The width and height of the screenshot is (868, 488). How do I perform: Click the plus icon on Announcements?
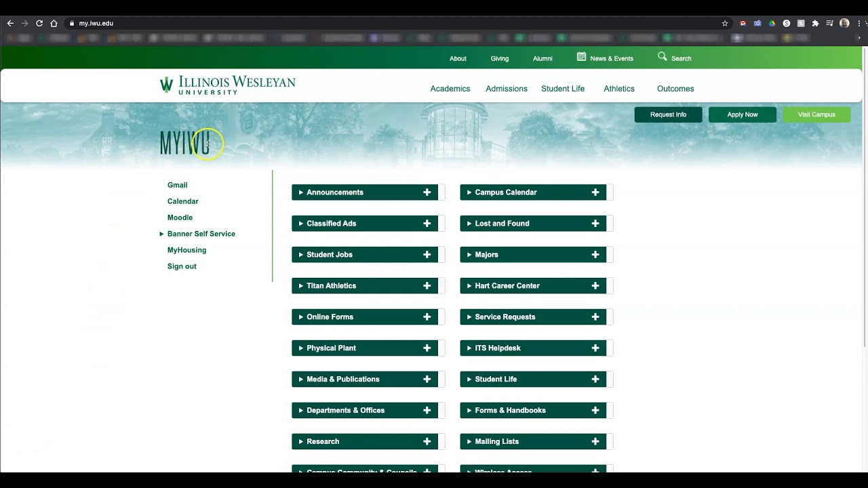coord(427,192)
